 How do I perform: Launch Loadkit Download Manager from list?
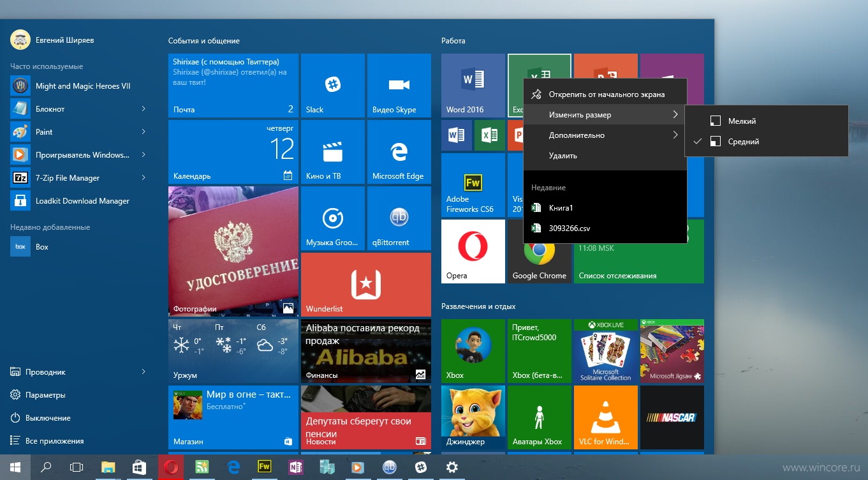tap(79, 201)
